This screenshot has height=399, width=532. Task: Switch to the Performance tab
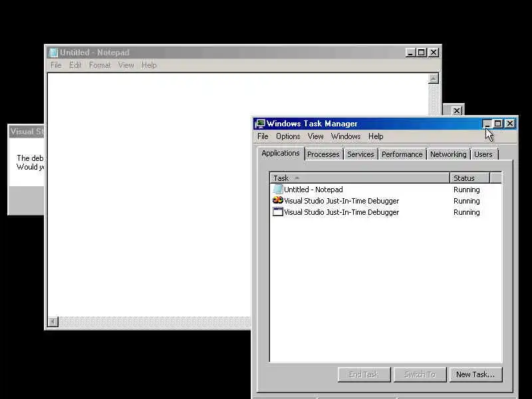(402, 154)
